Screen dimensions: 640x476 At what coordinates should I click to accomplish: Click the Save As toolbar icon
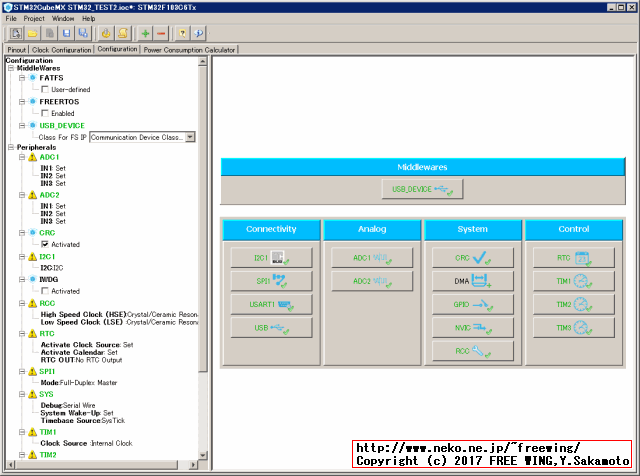83,33
